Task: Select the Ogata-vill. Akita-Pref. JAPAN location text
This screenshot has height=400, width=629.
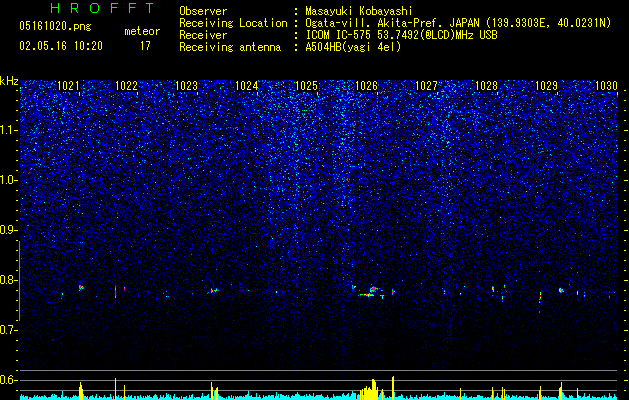Action: point(458,23)
